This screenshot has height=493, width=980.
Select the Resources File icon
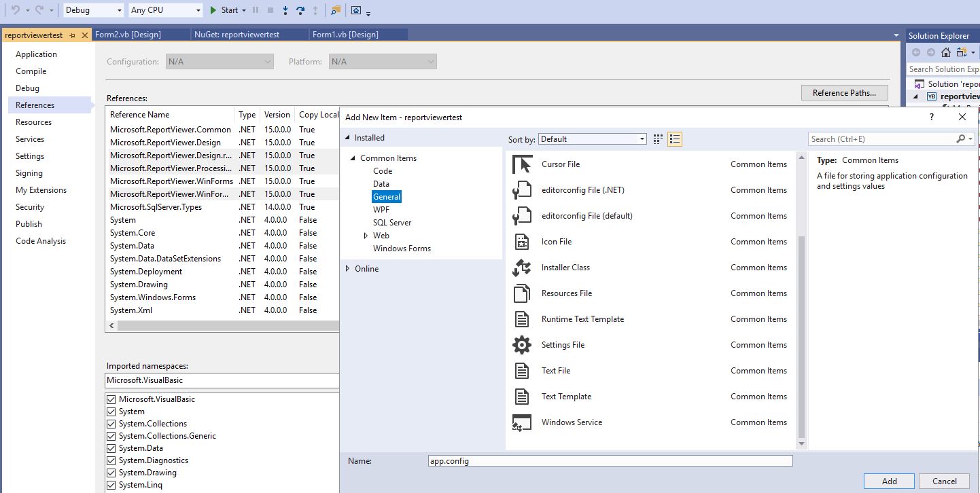[x=521, y=293]
